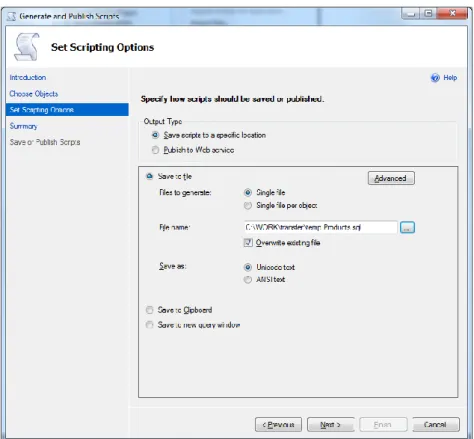Click the Output Type group label
Screen dimensions: 474x439
[163, 121]
